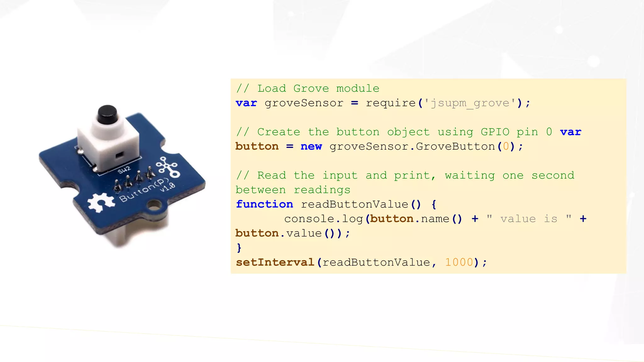Click the 'Load Grove module' comment line
644x362 pixels.
(308, 88)
